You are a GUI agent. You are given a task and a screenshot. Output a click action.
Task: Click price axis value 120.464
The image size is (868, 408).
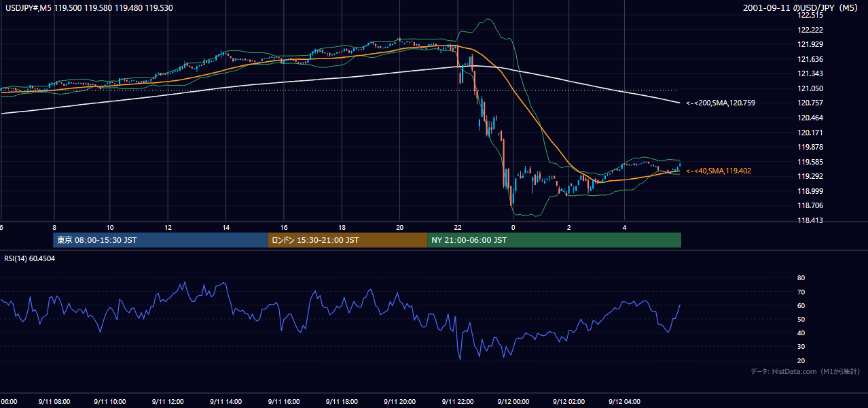tap(811, 118)
